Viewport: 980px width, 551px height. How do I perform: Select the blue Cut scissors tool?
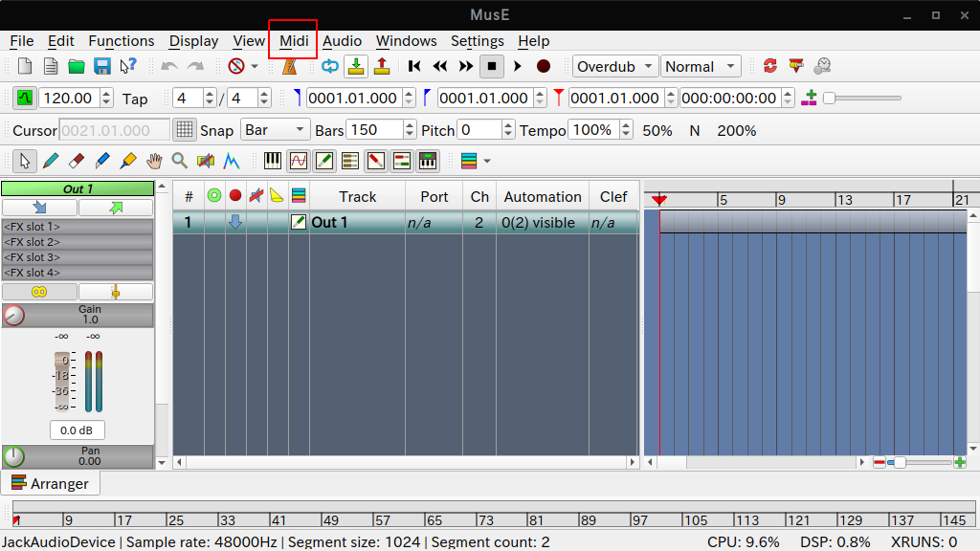click(x=101, y=161)
